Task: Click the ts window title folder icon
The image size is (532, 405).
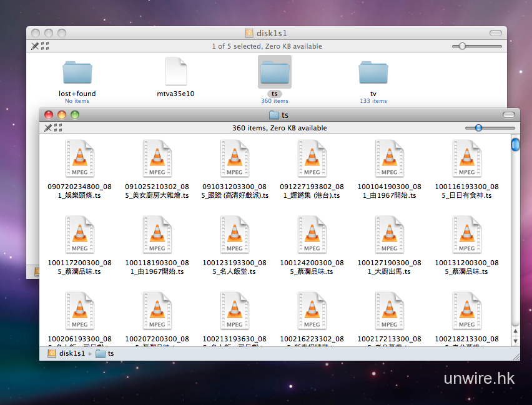Action: (273, 115)
